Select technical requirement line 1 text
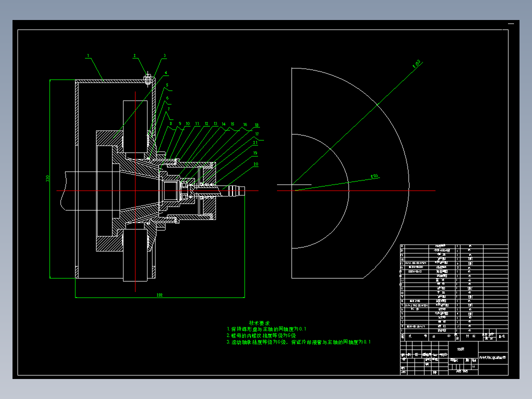The height and width of the screenshot is (399, 532). tap(266, 329)
